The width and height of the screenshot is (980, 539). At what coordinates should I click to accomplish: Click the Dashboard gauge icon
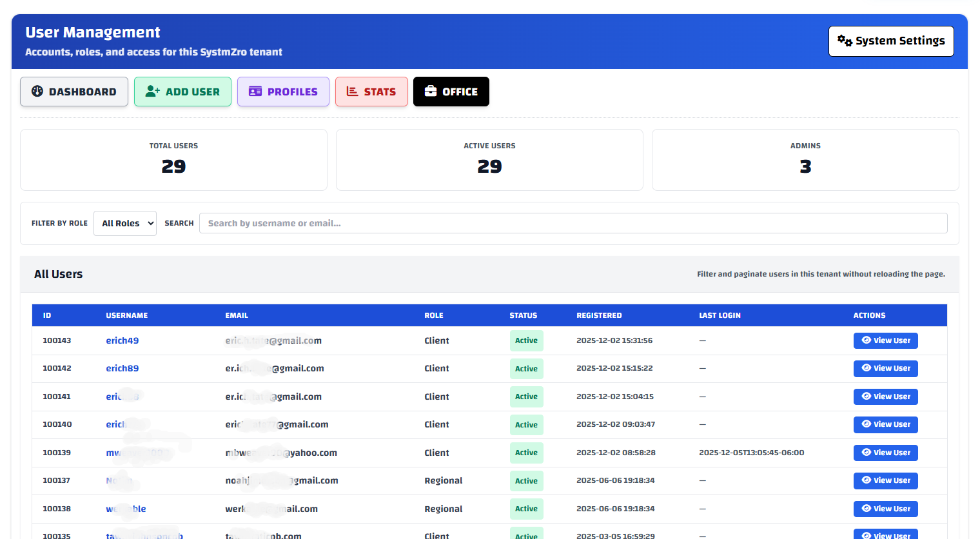click(37, 92)
